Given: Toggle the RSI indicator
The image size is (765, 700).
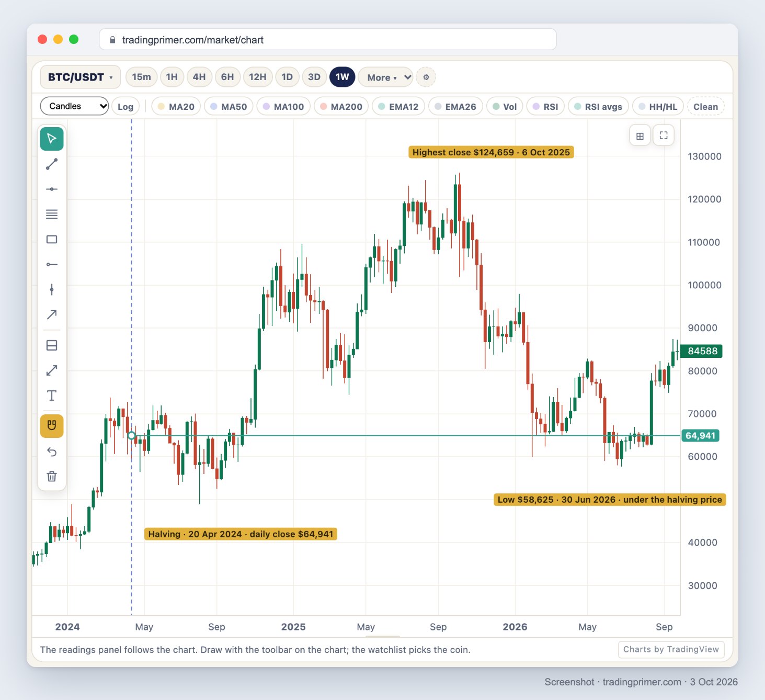Looking at the screenshot, I should tap(545, 107).
